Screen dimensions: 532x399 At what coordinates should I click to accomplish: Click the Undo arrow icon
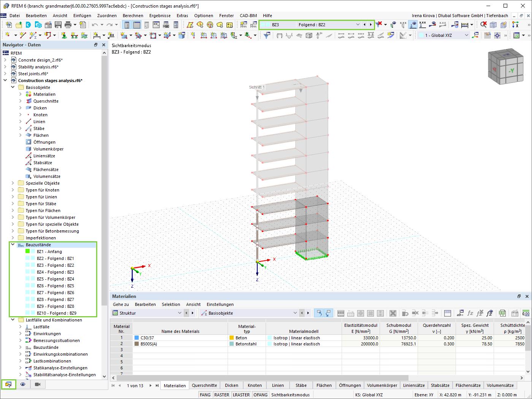[x=95, y=25]
